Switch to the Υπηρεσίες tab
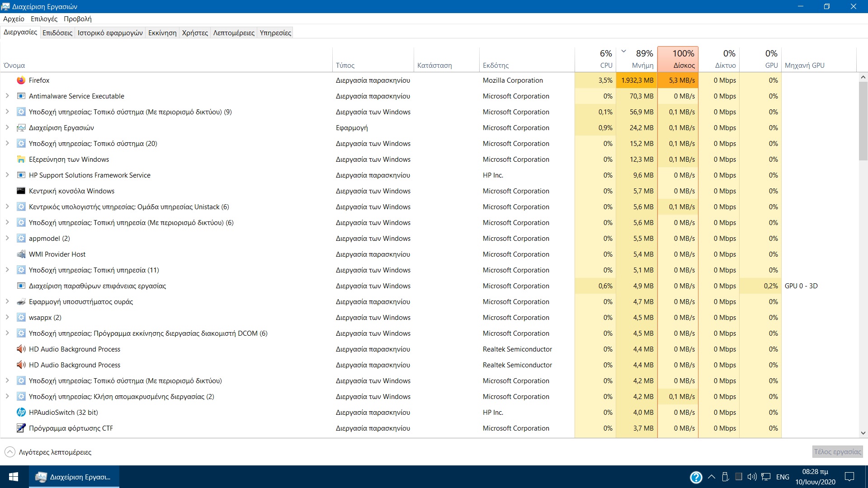This screenshot has width=868, height=488. [275, 33]
